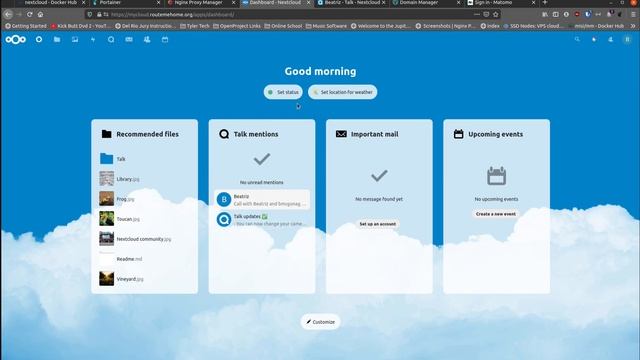
Task: Switch to nextcloud - Docker Hub tab
Action: point(50,3)
